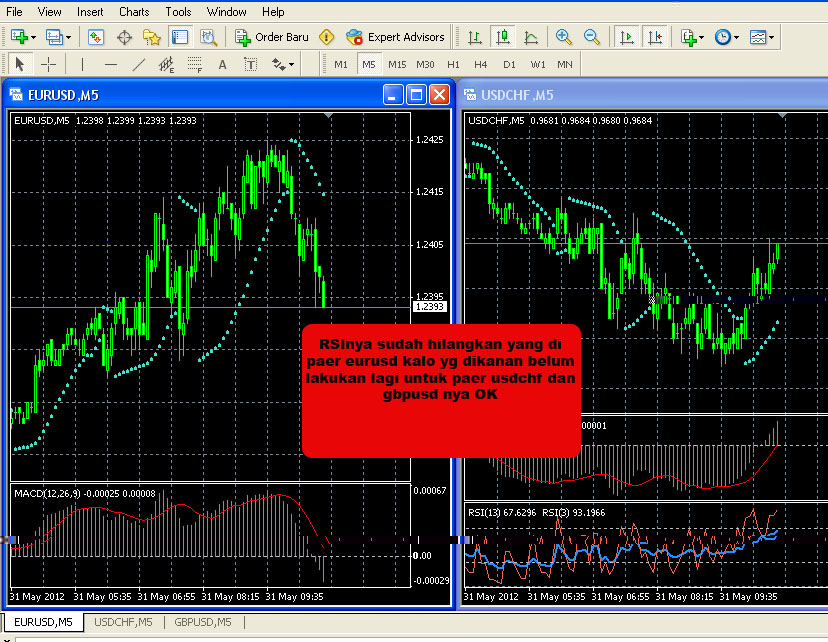
Task: Switch to M30 timeframe
Action: 425,64
